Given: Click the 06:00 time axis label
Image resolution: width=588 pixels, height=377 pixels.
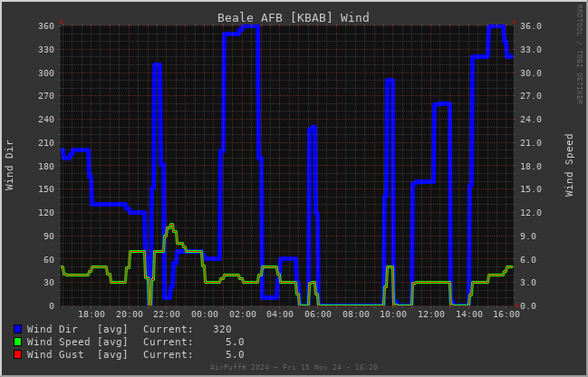Looking at the screenshot, I should pos(318,314).
